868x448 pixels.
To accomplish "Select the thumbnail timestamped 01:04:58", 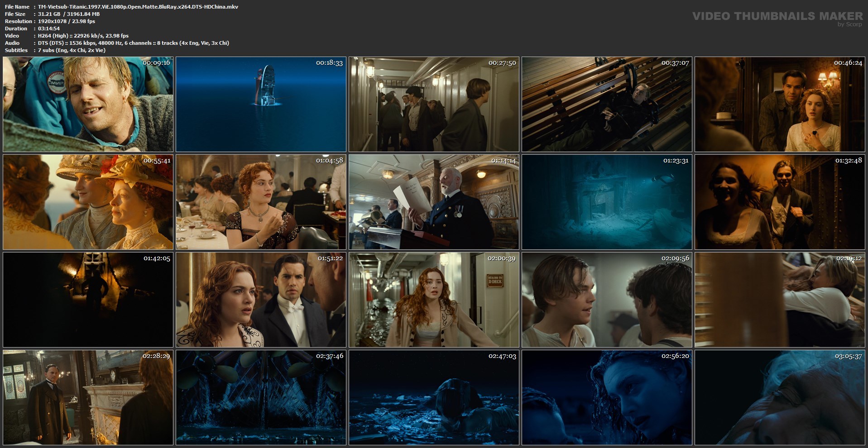I will (x=261, y=202).
